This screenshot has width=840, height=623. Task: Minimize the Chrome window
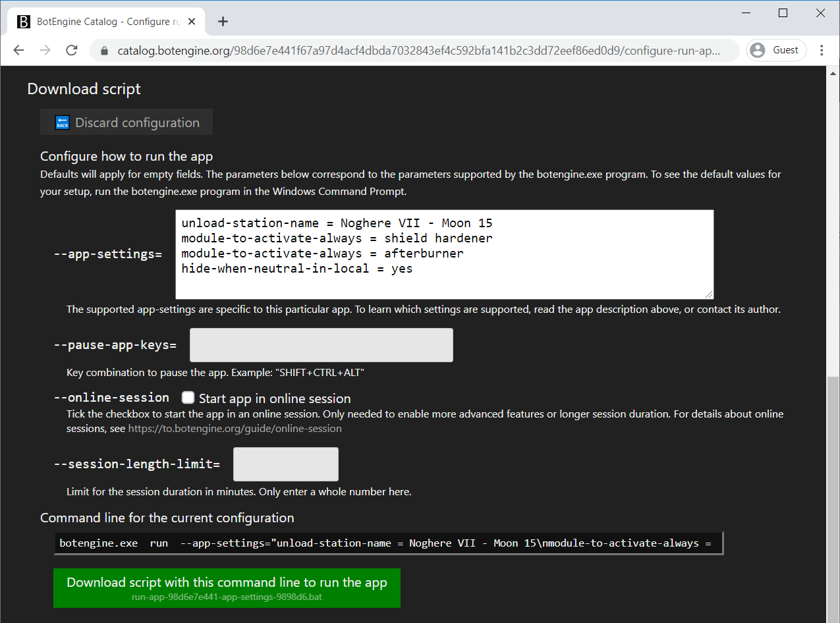click(x=746, y=13)
